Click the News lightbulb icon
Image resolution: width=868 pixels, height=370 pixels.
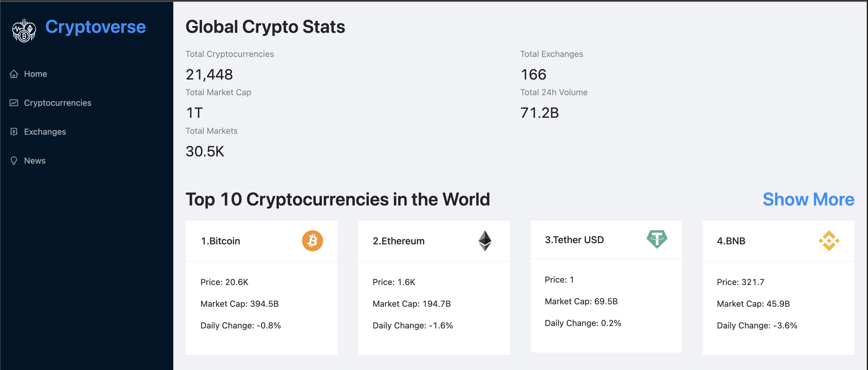(x=14, y=161)
